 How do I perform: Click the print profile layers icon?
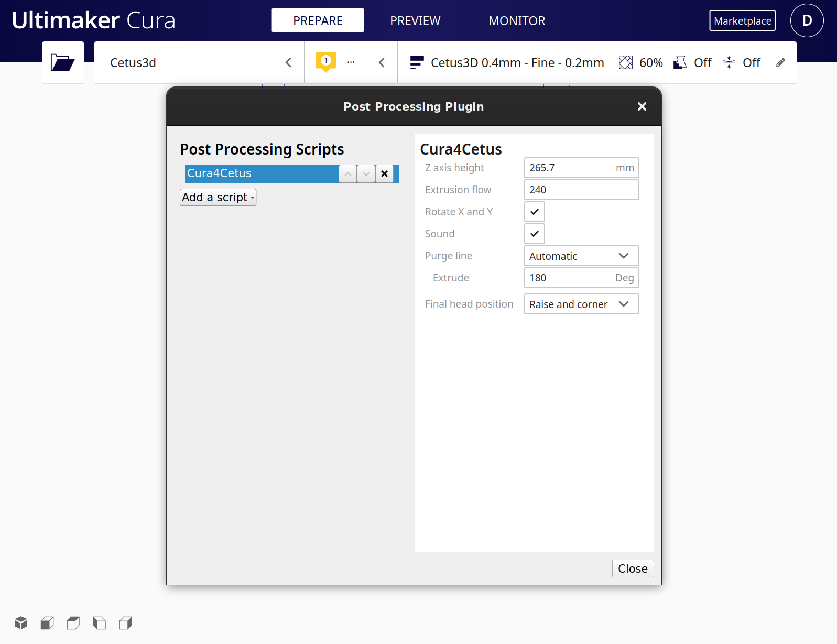tap(417, 63)
